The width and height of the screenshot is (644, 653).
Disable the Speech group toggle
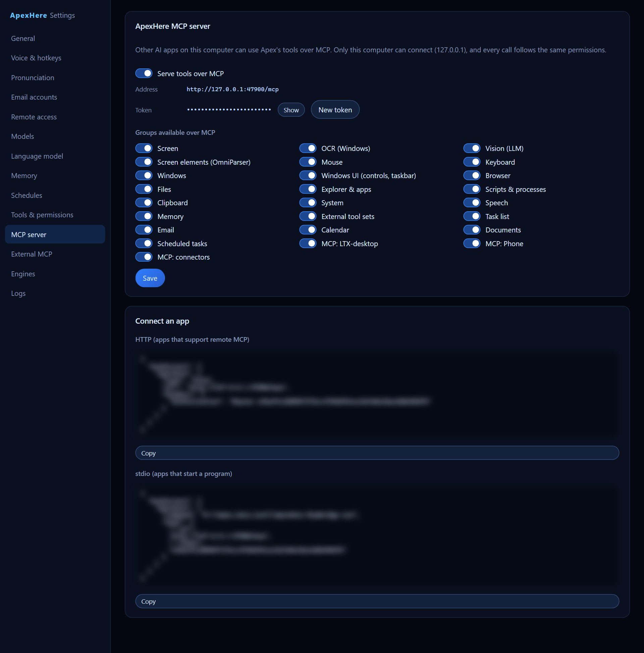(x=472, y=203)
